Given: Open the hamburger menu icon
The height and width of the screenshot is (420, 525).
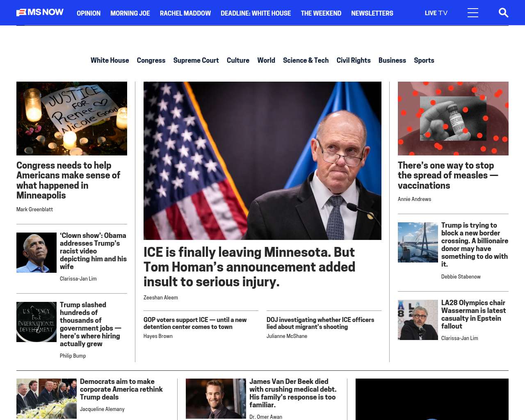Looking at the screenshot, I should coord(473,13).
